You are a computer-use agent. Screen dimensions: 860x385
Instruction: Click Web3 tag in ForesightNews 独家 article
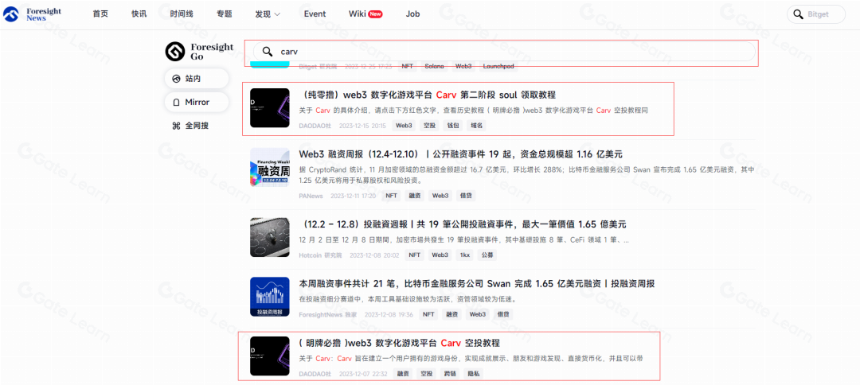point(478,314)
